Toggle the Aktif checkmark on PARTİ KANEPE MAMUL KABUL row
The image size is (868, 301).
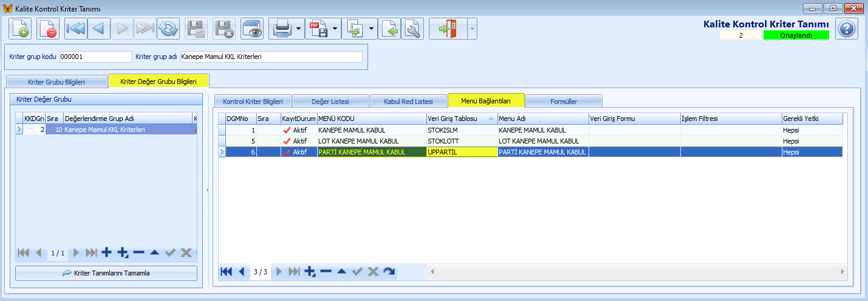287,152
